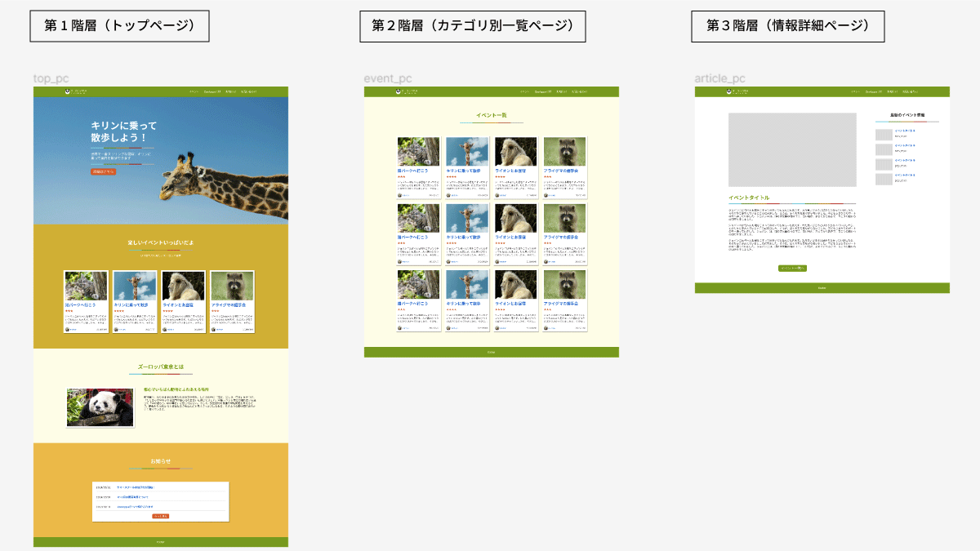Click the fourth sidebar gray thumbnail in article_pc
Screen dimensions: 980x551
pyautogui.click(x=884, y=179)
